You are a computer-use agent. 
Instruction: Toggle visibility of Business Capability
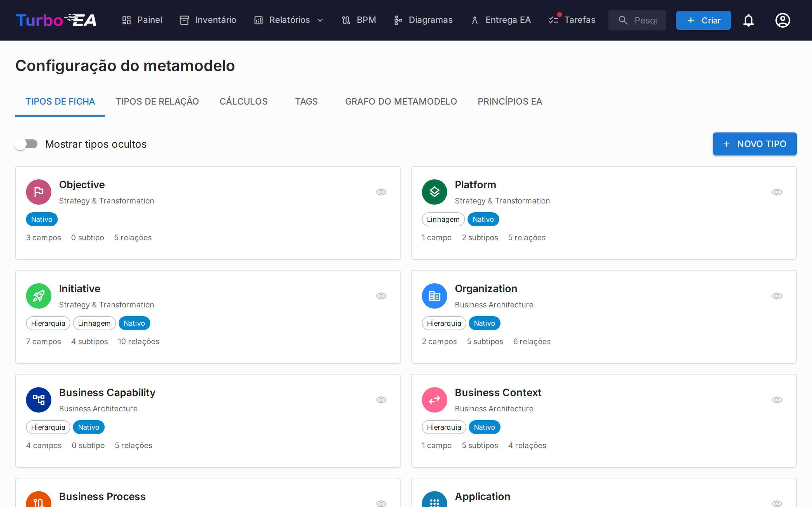(x=381, y=400)
